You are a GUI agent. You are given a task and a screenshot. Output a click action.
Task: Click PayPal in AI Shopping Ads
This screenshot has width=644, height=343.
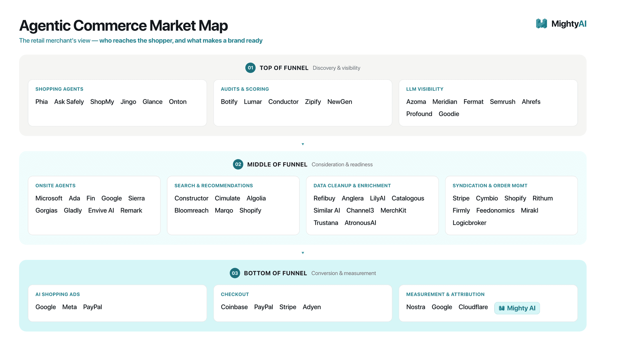[92, 307]
